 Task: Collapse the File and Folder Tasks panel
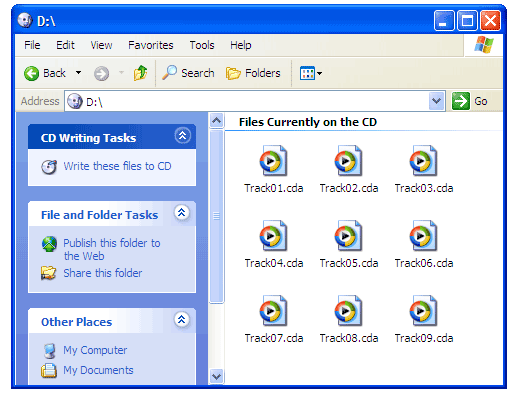(182, 213)
